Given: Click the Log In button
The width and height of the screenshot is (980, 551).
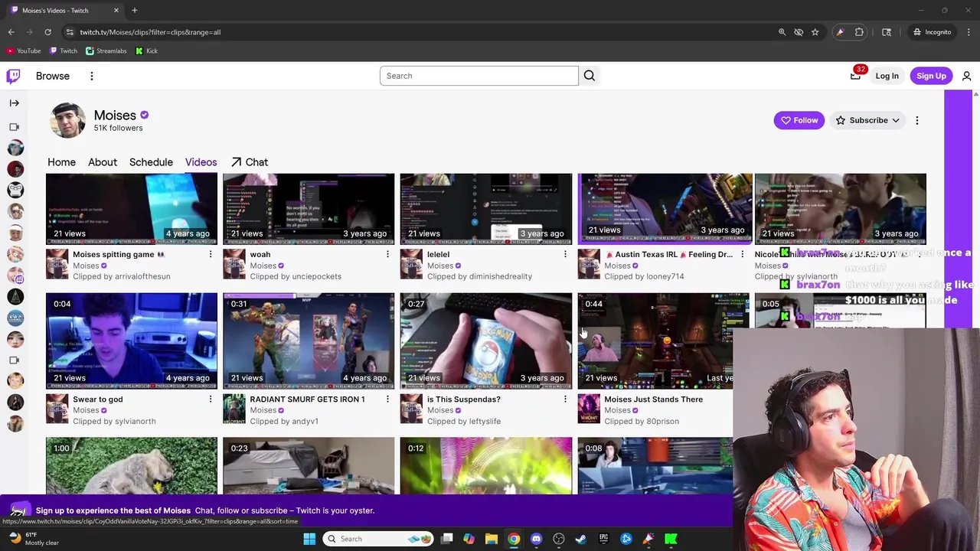Looking at the screenshot, I should 887,76.
